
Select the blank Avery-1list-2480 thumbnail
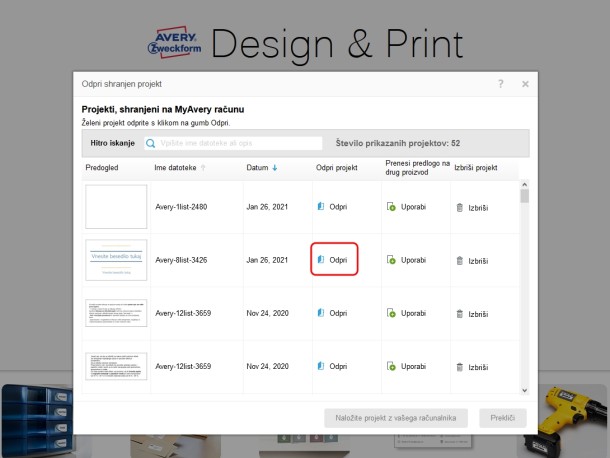(116, 207)
